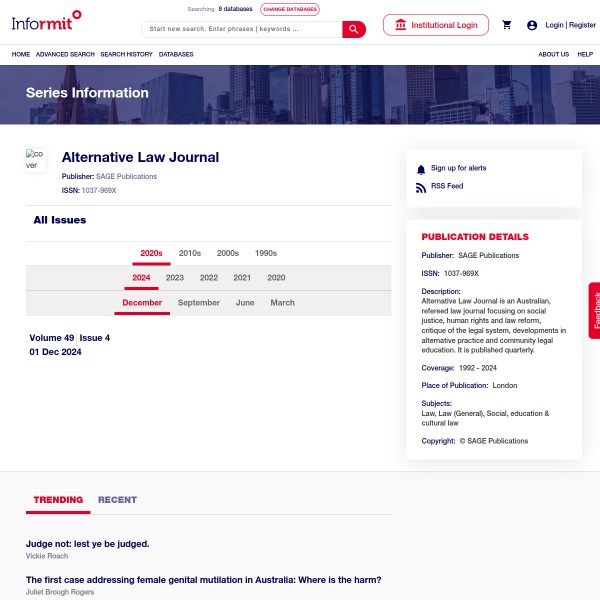Click the user account icon
Screen dimensions: 600x600
532,25
